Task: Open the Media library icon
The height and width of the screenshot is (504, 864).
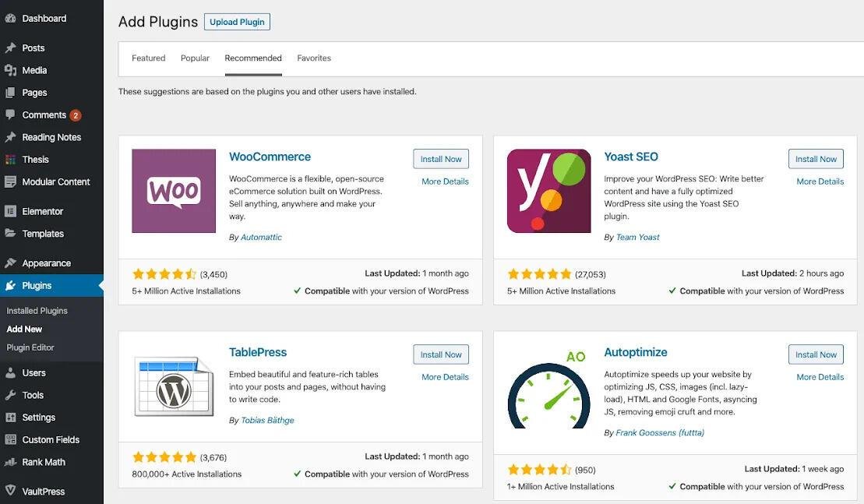Action: [x=10, y=69]
